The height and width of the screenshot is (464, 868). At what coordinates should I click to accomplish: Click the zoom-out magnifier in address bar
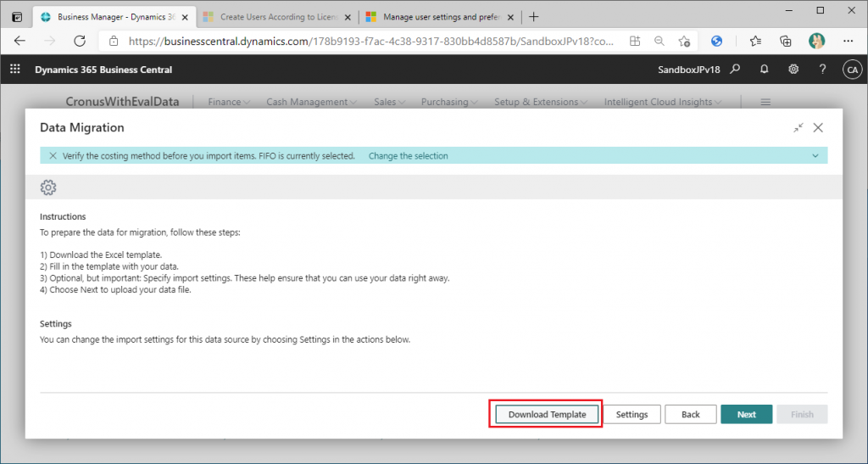tap(659, 41)
